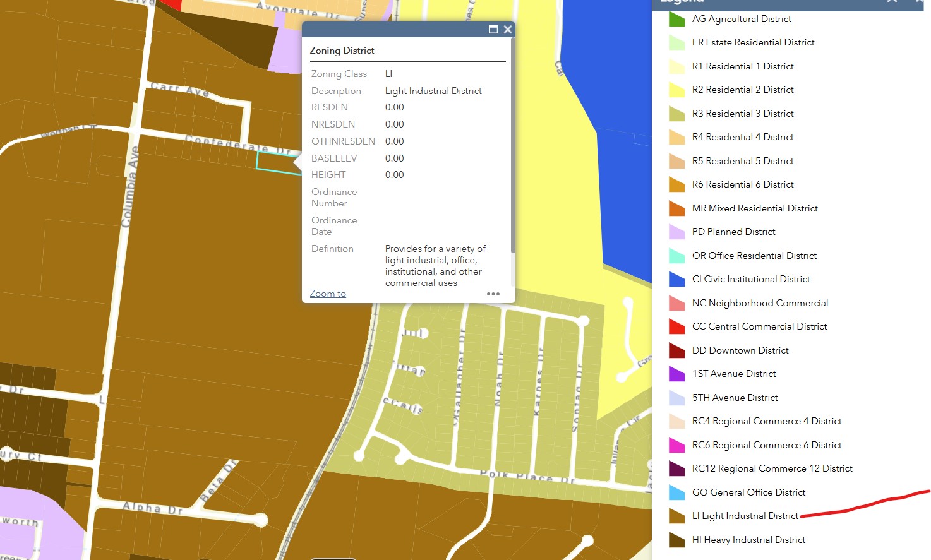Select the purple 1ST Avenue District symbol
This screenshot has height=560, width=931.
(x=676, y=374)
